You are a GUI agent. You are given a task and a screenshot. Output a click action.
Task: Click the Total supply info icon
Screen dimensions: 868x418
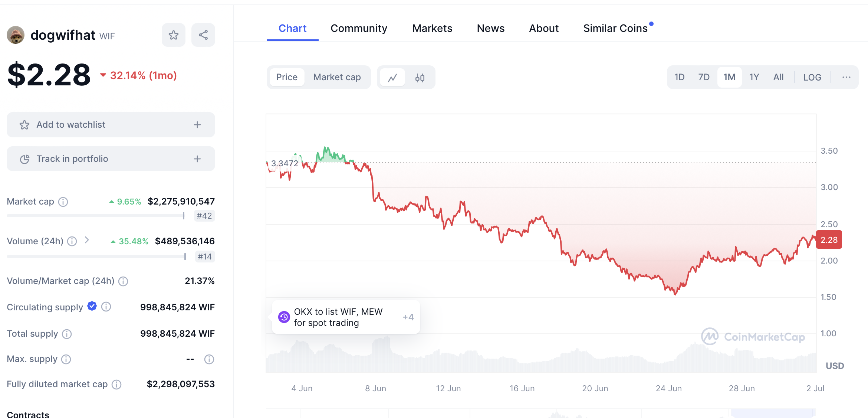tap(67, 334)
